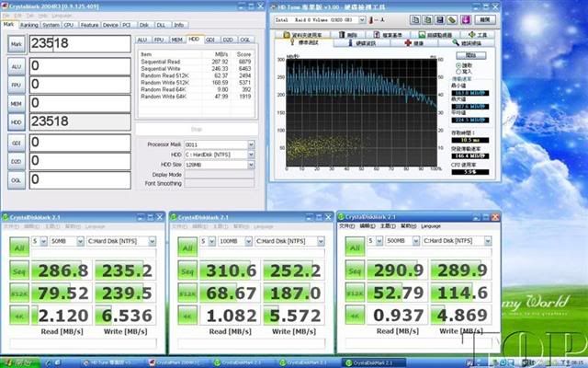Switch to the Device tab in CrystalMark

110,25
